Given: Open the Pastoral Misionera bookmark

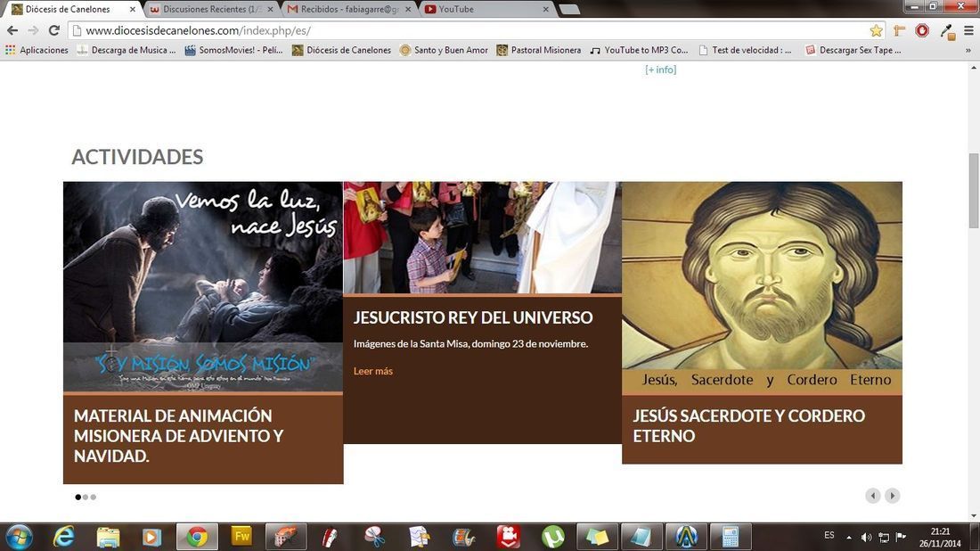Looking at the screenshot, I should click(539, 50).
